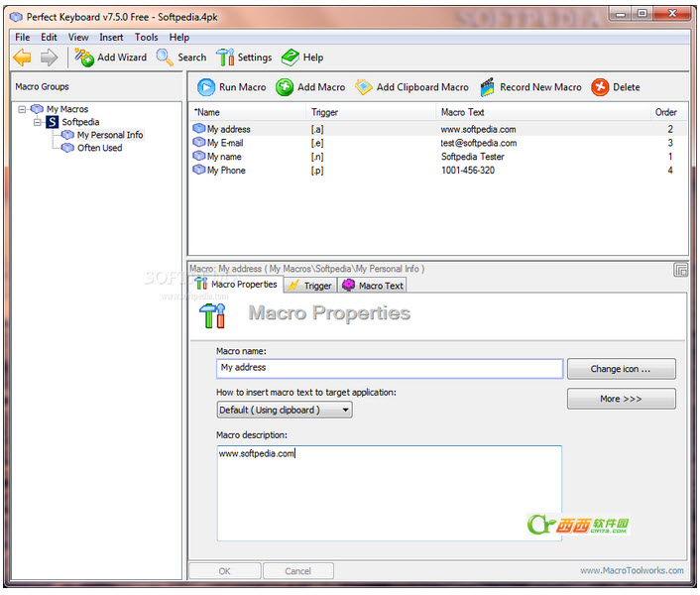Click the My Personal Info cube icon
This screenshot has width=700, height=595.
(67, 135)
